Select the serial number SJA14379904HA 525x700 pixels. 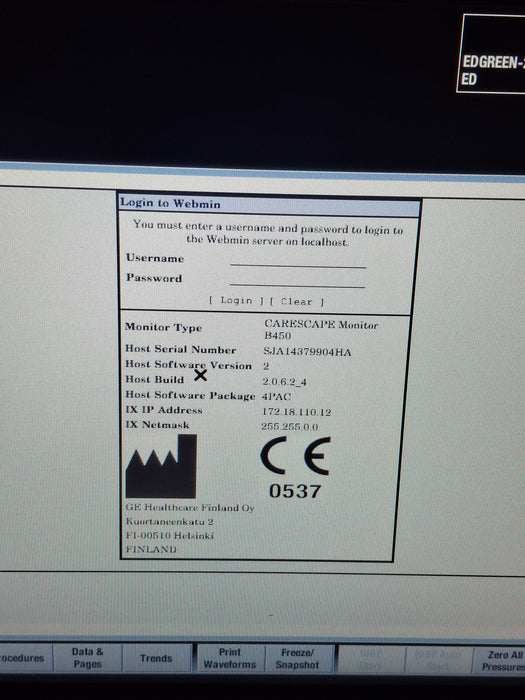point(307,352)
